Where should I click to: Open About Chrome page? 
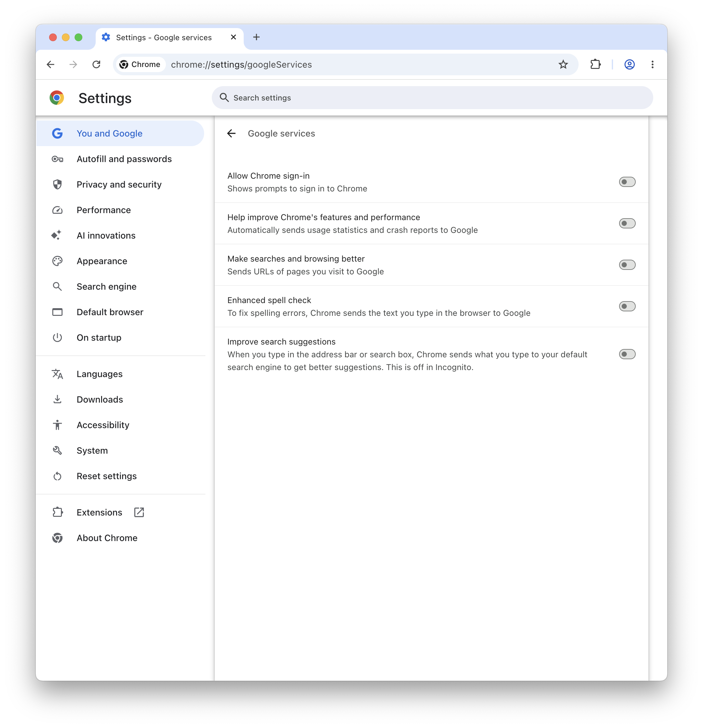click(120, 538)
